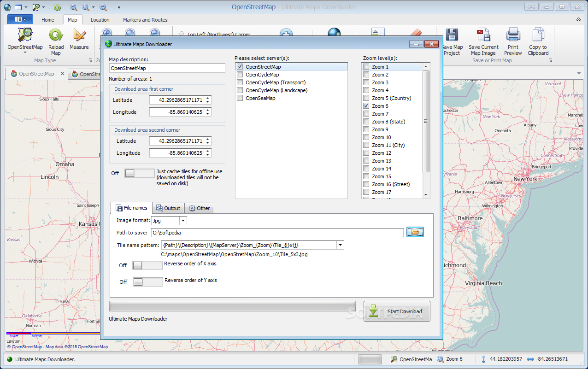Click the zoom out magnifier in quick access toolbar
The height and width of the screenshot is (369, 588).
103,7
